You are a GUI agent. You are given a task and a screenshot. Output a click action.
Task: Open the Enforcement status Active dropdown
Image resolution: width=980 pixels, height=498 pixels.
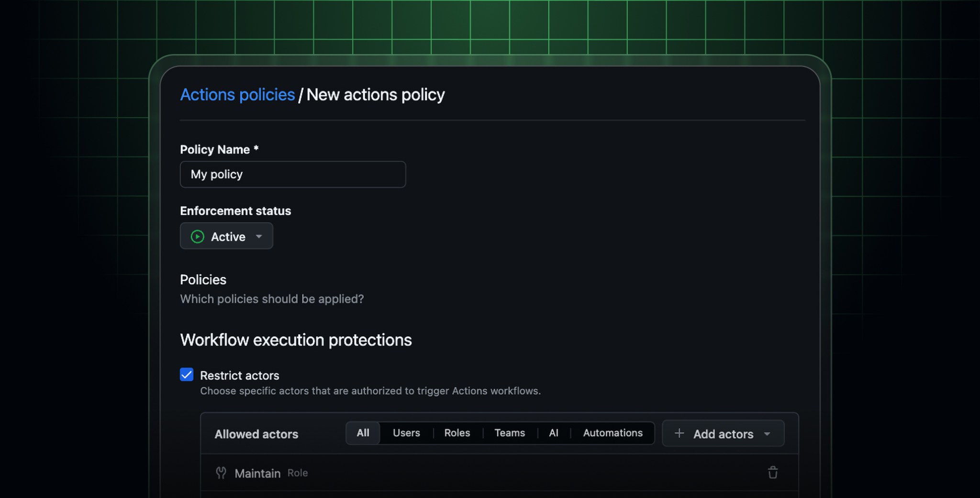pos(226,236)
